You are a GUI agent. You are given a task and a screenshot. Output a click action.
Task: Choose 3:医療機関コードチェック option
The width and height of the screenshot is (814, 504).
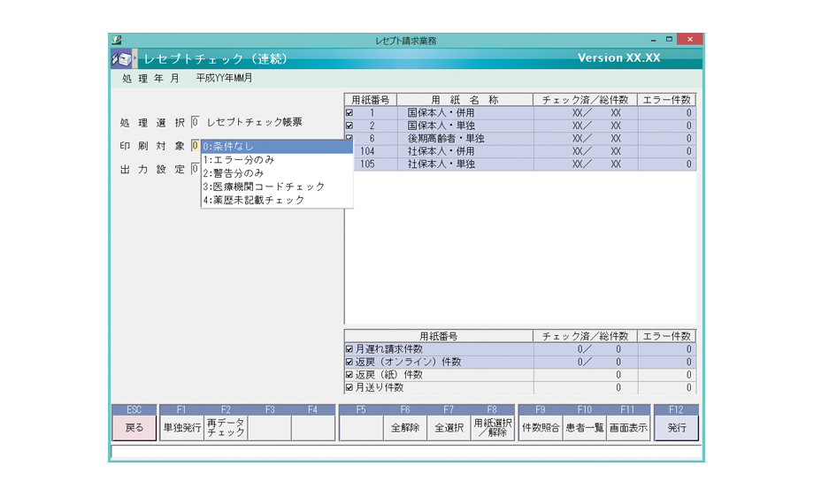277,187
